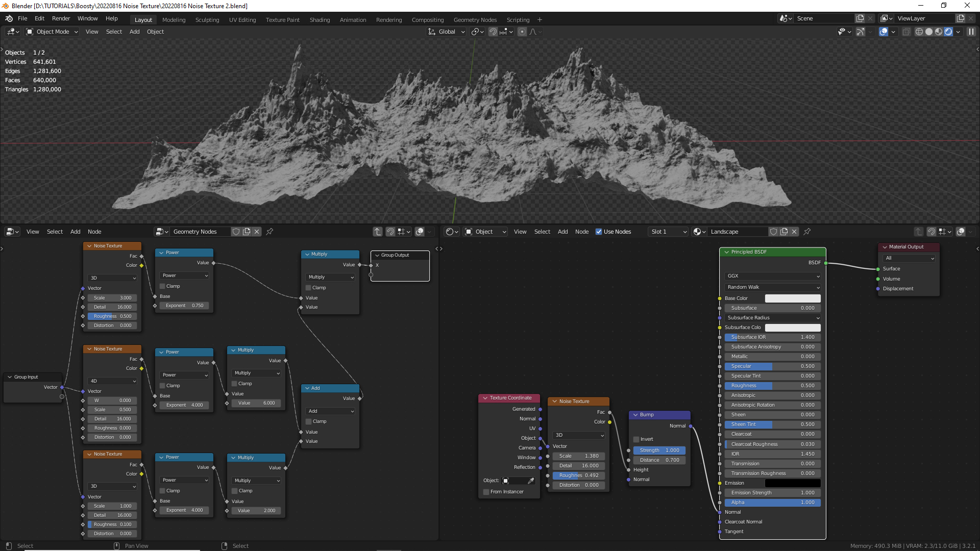This screenshot has width=980, height=551.
Task: Open the Layout workspace tab
Action: [143, 19]
